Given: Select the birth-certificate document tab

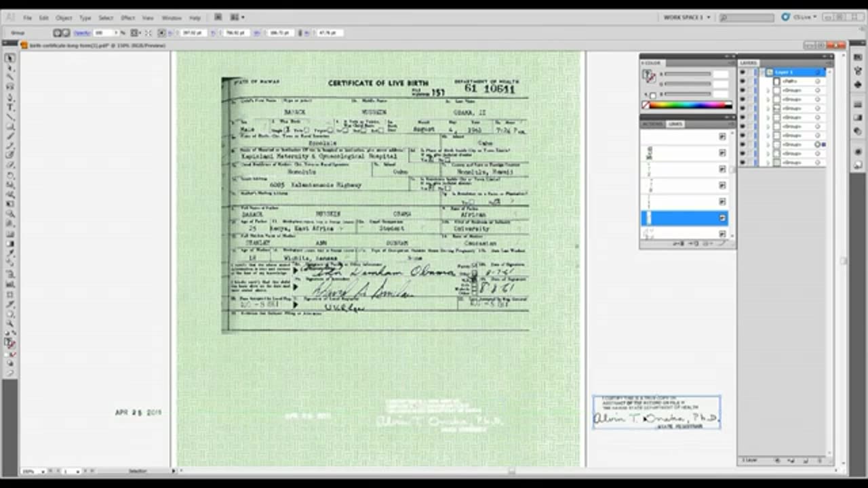Looking at the screenshot, I should point(93,45).
